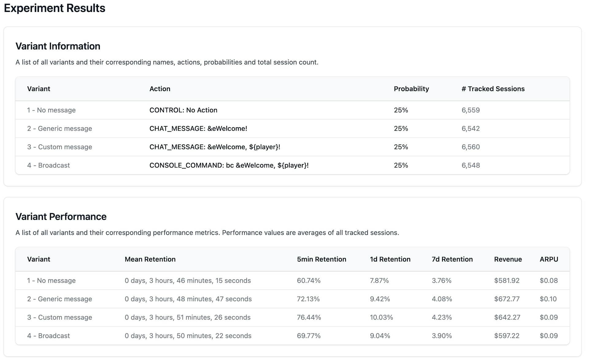Click '1 - No message' in Variant Information
This screenshot has width=589, height=364.
[51, 110]
